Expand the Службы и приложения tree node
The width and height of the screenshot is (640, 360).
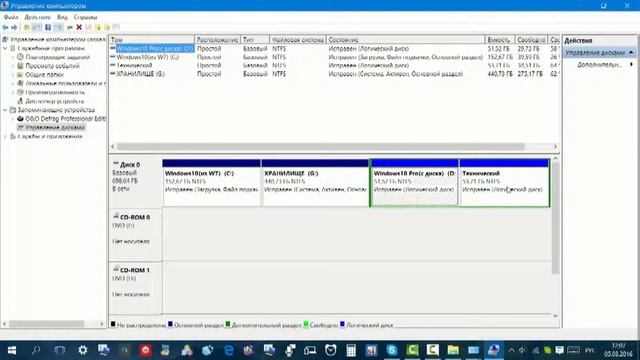[x=5, y=136]
